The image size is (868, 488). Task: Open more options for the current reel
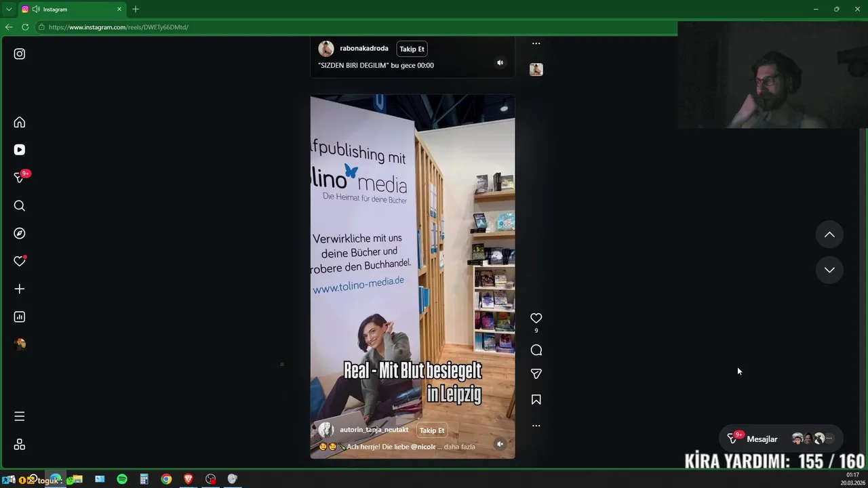click(x=536, y=426)
